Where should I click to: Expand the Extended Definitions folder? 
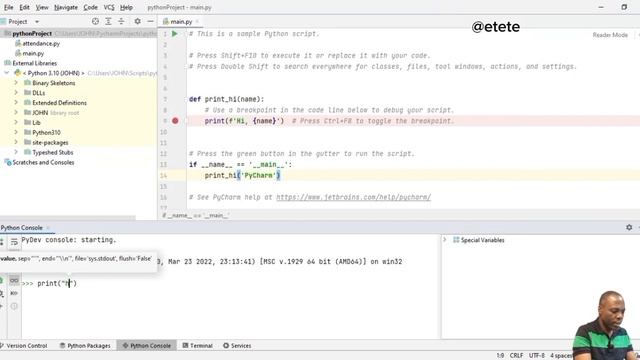point(16,103)
